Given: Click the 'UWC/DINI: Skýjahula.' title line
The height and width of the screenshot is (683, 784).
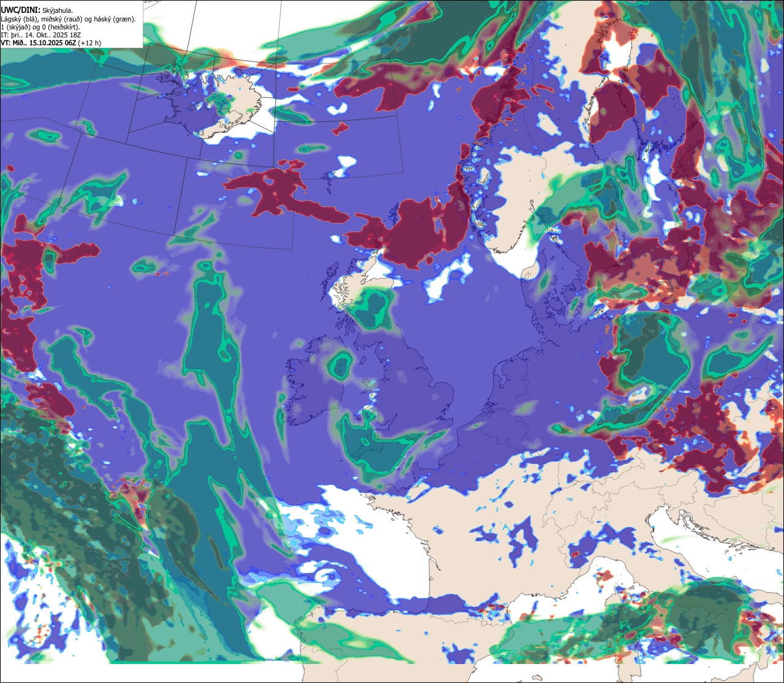Looking at the screenshot, I should click(x=37, y=10).
